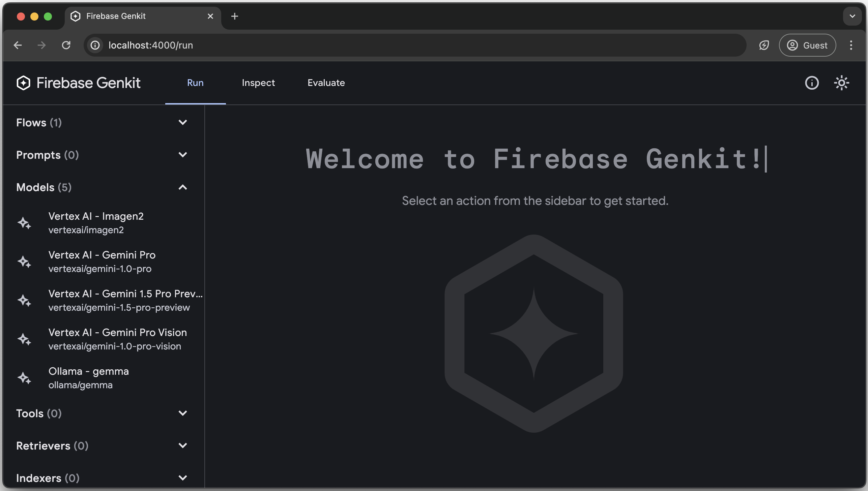
Task: Toggle the Prompts section visibility
Action: click(x=182, y=155)
